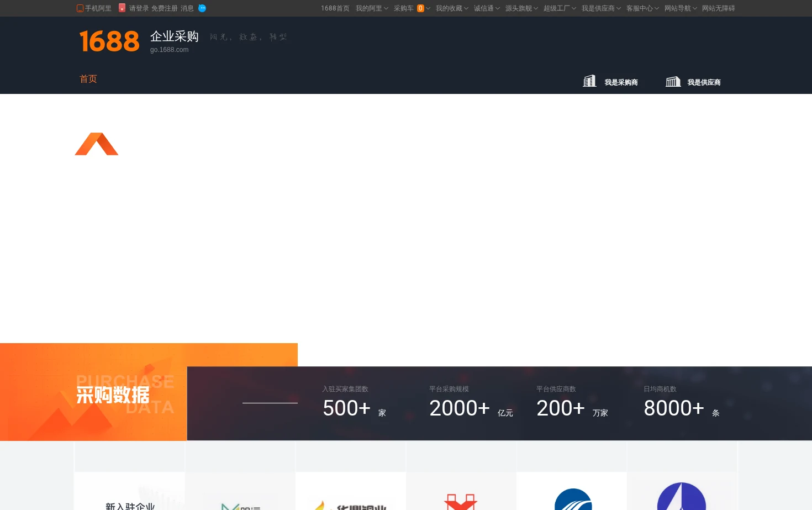
Task: Open the blue circle road logo card
Action: (x=572, y=491)
